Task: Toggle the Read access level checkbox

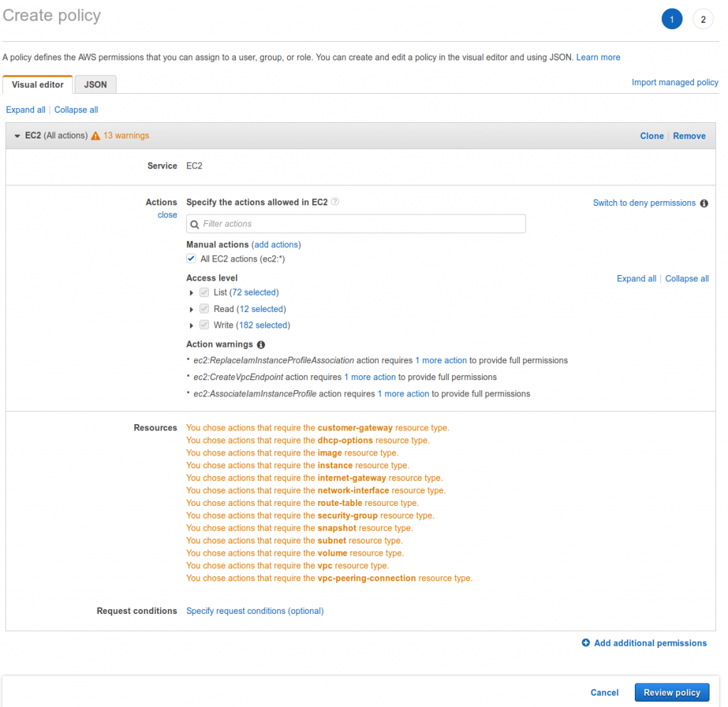Action: click(x=204, y=308)
